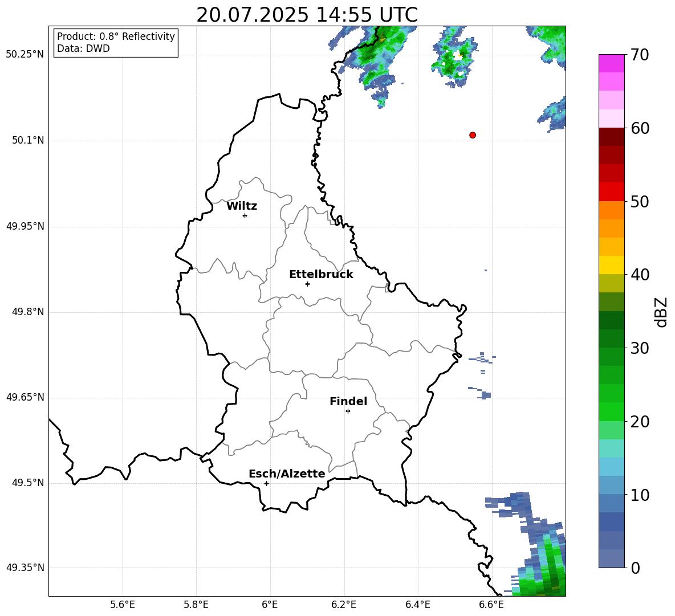
Task: Click the dark maroon colorbar band just below 60
Action: pyautogui.click(x=611, y=137)
